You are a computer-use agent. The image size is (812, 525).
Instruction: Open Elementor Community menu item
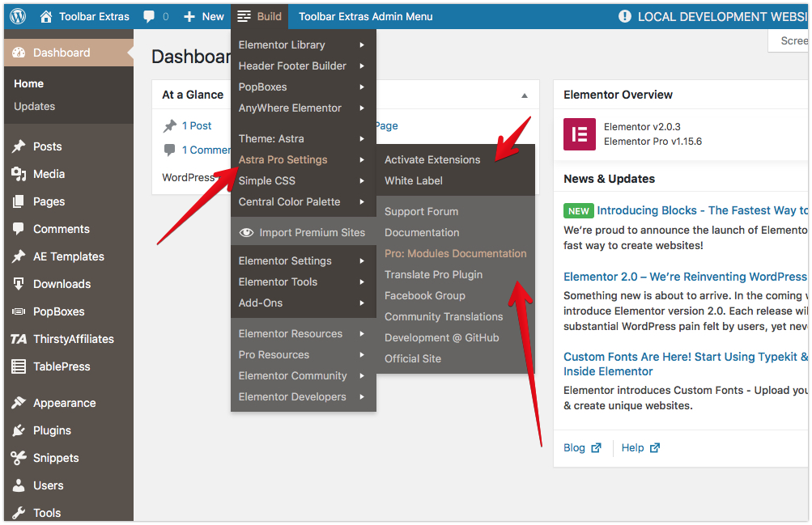(303, 375)
